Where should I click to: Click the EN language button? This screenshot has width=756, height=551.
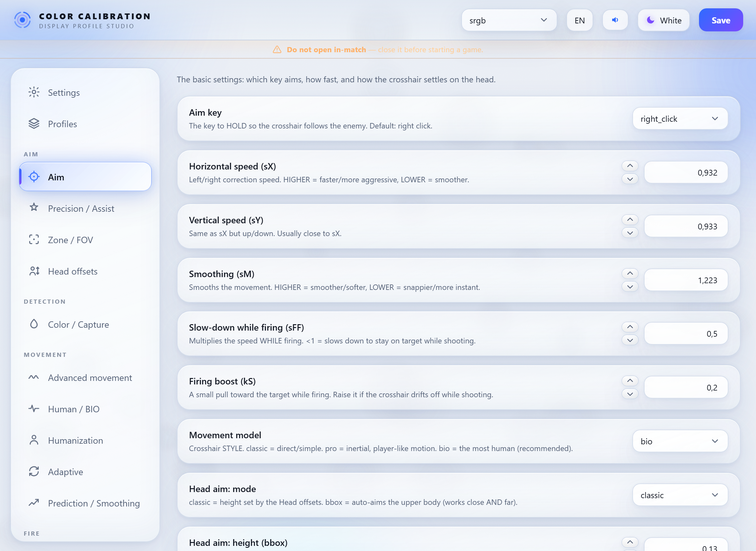(579, 20)
